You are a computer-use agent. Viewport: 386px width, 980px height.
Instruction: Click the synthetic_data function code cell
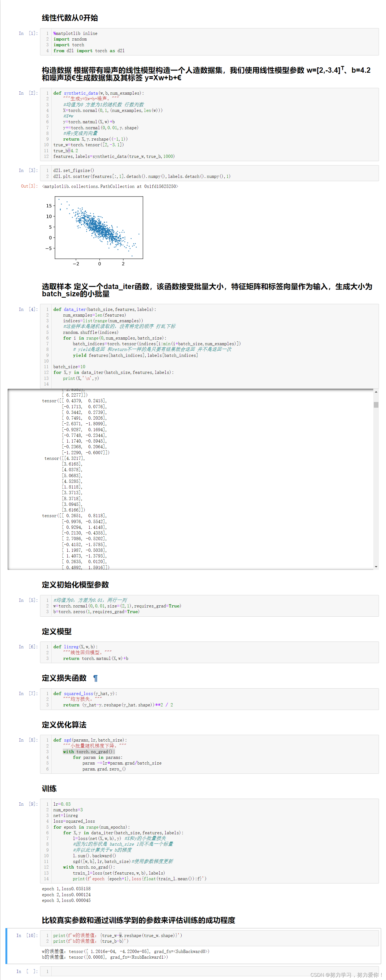coord(209,124)
